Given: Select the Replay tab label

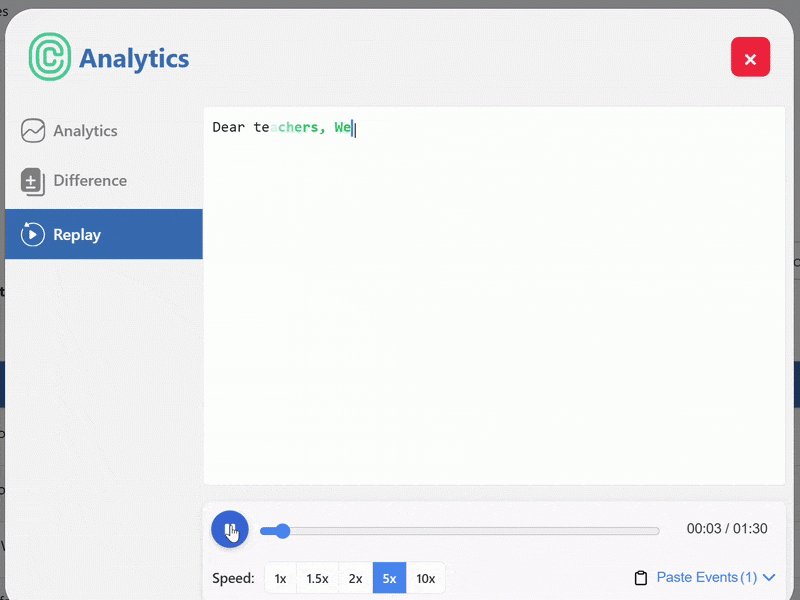Looking at the screenshot, I should pos(77,235).
